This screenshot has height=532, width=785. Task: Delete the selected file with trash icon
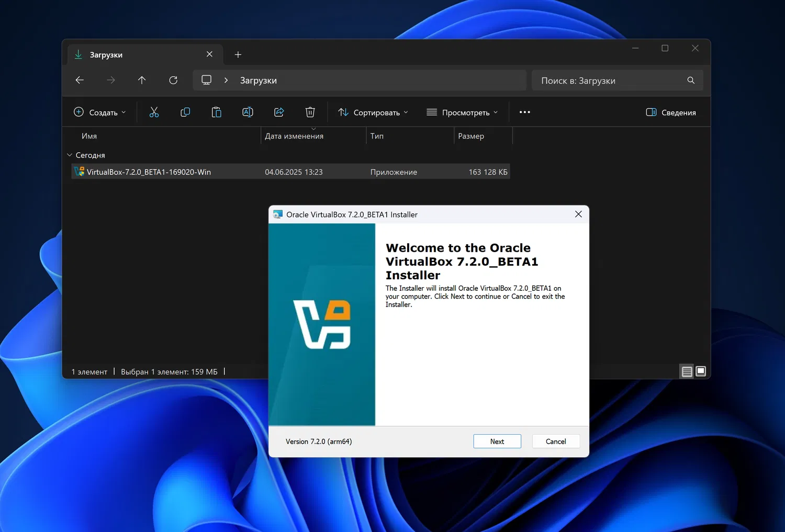(x=310, y=112)
